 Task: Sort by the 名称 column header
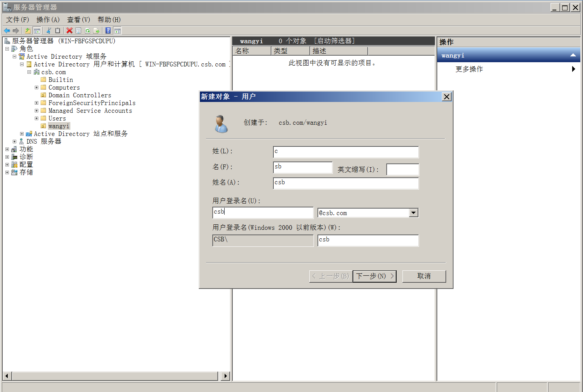(x=252, y=51)
